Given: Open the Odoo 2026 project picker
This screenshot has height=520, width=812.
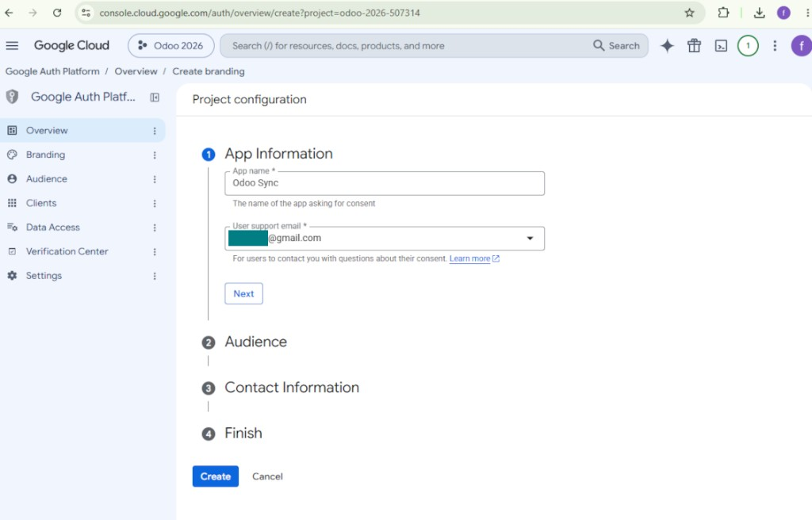Looking at the screenshot, I should (171, 45).
